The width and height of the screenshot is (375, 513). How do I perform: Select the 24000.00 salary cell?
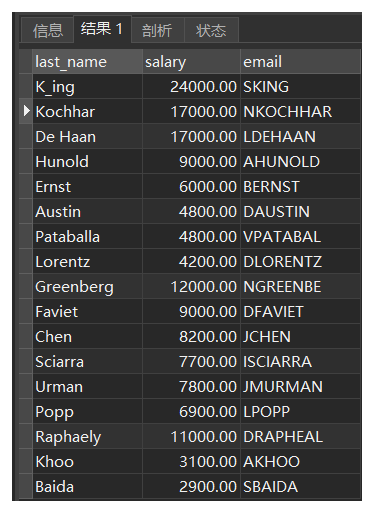(x=191, y=87)
